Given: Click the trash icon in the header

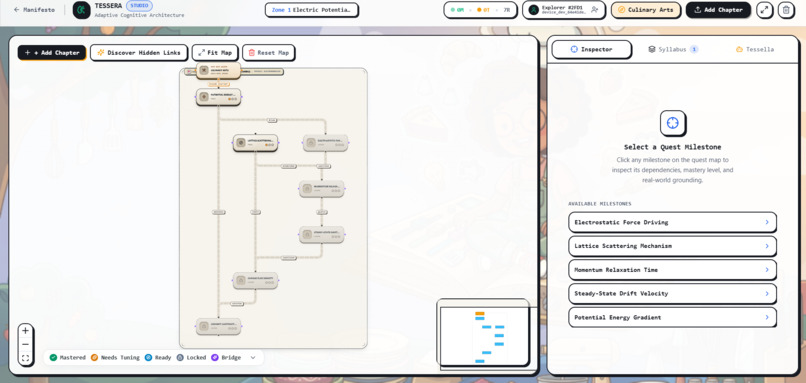Looking at the screenshot, I should 786,10.
